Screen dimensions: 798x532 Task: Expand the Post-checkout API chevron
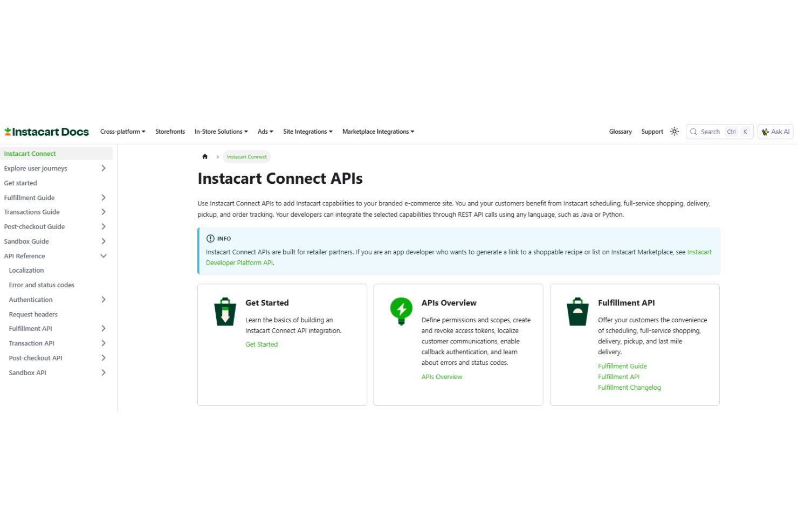click(104, 358)
